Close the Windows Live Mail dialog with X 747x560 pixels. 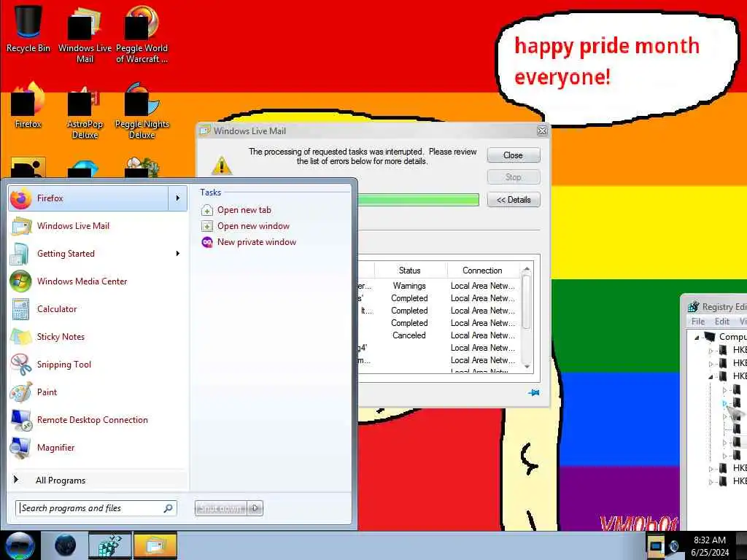(x=542, y=131)
